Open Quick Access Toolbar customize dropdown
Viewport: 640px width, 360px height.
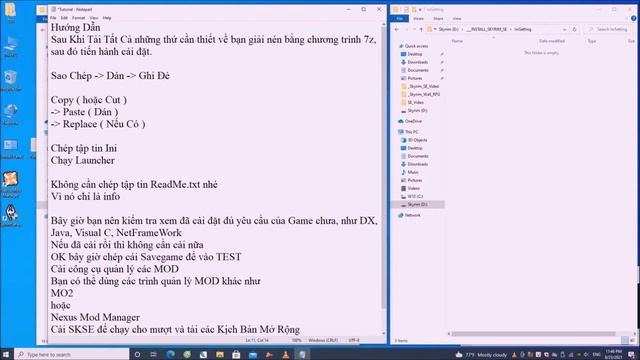[420, 9]
